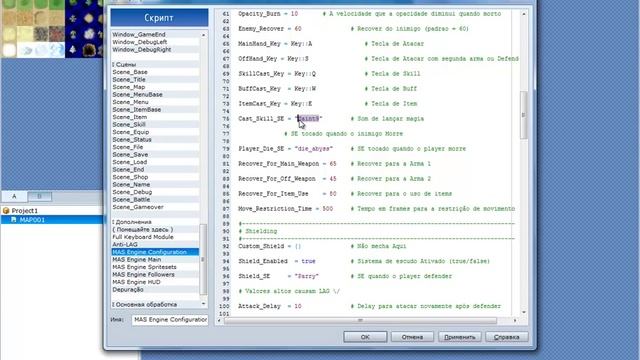640x360 pixels.
Task: Click the Справка help button
Action: pyautogui.click(x=507, y=337)
